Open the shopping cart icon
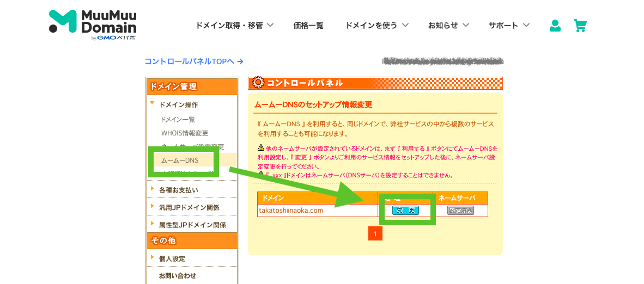644x284 pixels. tap(580, 26)
